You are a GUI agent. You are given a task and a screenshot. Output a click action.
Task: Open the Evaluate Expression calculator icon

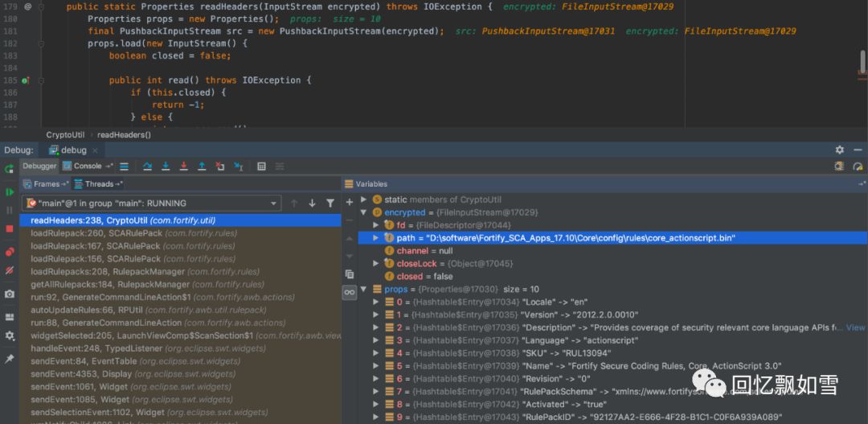261,167
